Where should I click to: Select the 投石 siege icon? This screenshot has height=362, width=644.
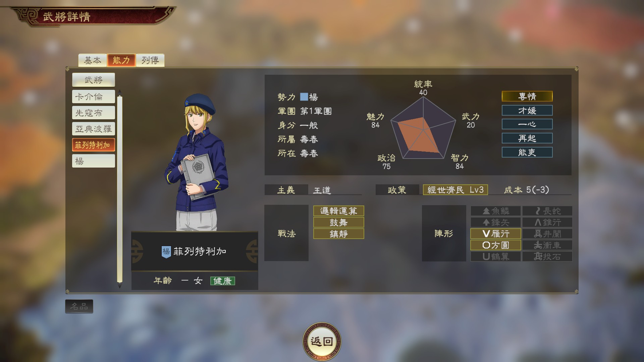(x=538, y=256)
